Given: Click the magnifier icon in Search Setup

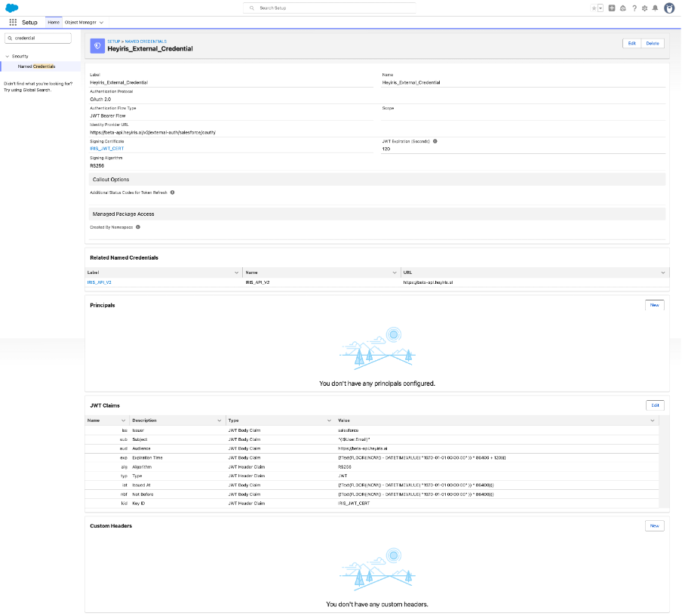Looking at the screenshot, I should click(x=251, y=8).
